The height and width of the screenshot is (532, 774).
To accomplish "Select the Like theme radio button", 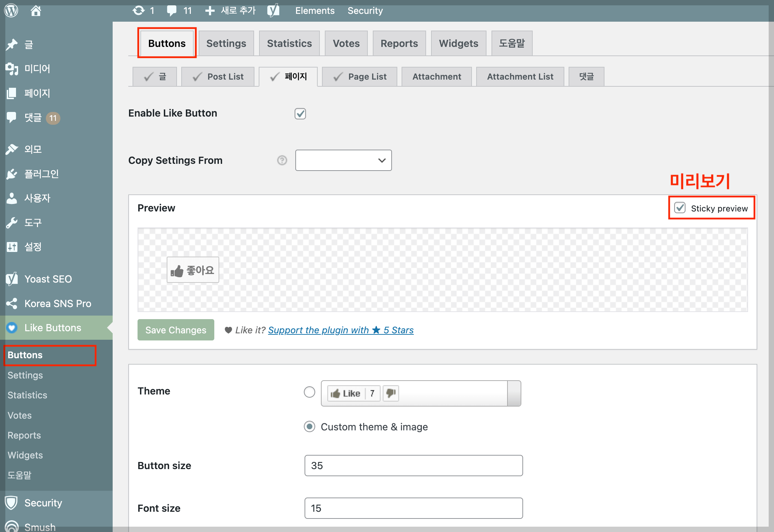I will pyautogui.click(x=310, y=392).
